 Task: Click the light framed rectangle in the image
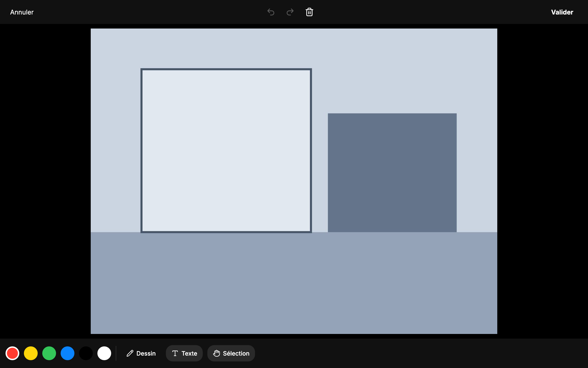click(x=226, y=151)
